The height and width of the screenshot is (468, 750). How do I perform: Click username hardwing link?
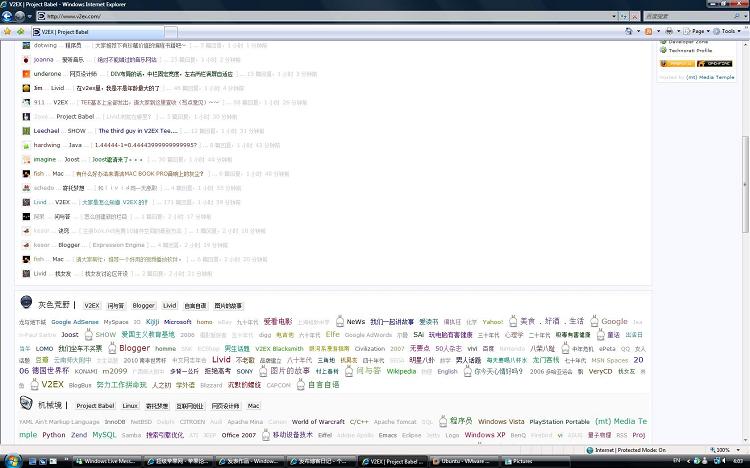coord(47,145)
